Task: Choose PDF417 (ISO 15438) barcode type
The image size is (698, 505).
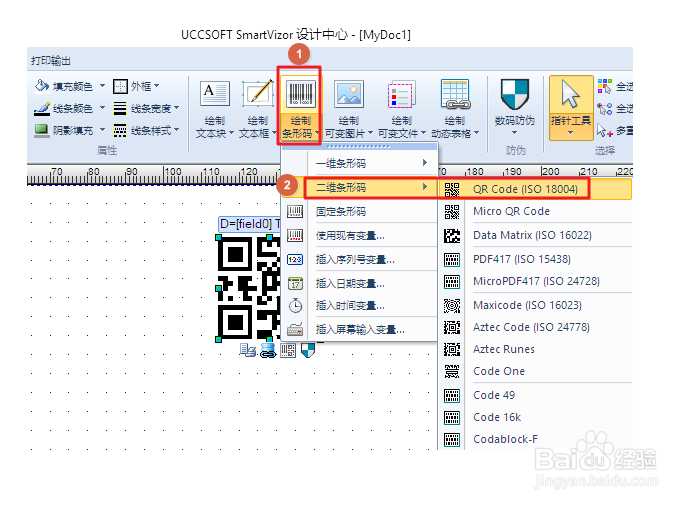Action: (536, 259)
